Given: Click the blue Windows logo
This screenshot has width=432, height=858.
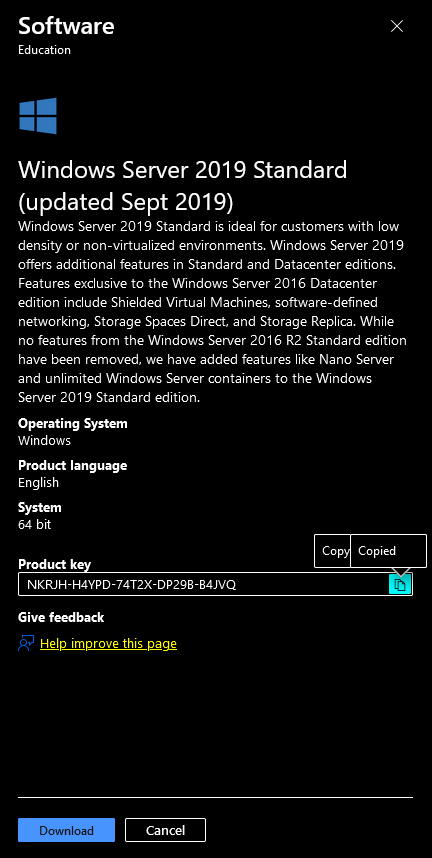Looking at the screenshot, I should (38, 116).
